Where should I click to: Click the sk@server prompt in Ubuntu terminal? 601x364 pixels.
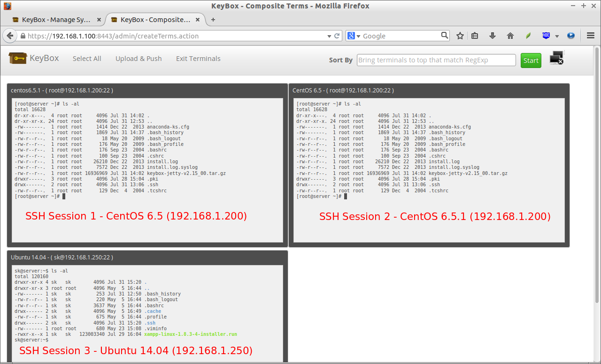pyautogui.click(x=31, y=340)
